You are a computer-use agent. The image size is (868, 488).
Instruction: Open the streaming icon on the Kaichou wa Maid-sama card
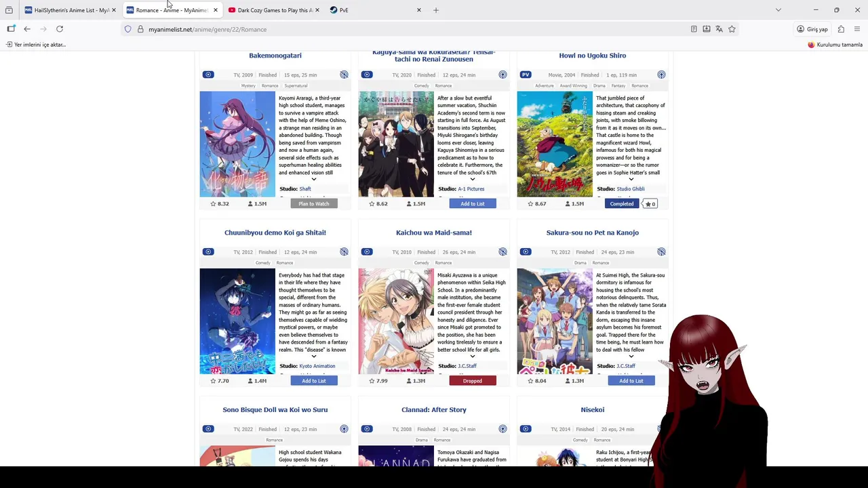click(503, 251)
